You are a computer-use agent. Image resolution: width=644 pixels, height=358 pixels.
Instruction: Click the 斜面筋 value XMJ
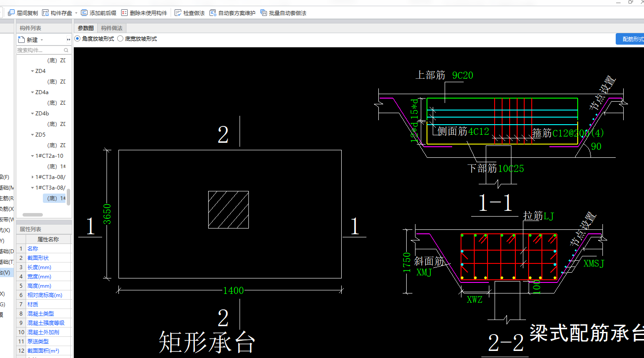point(424,272)
